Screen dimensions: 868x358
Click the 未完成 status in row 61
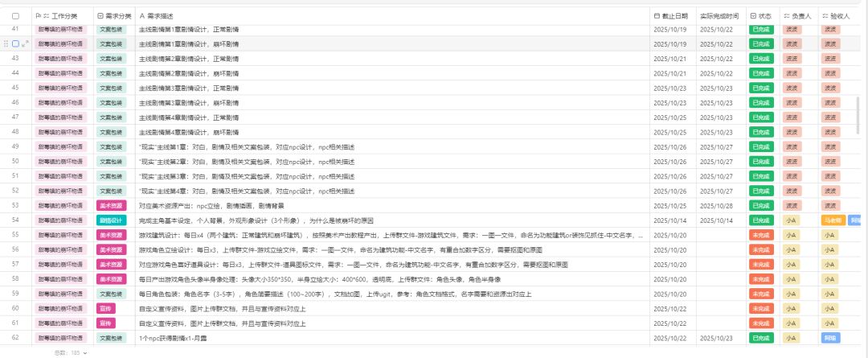click(x=761, y=323)
